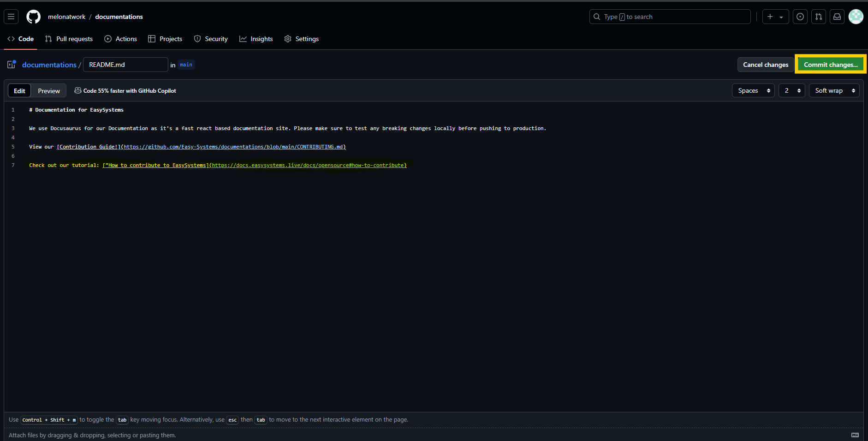
Task: Click the README.md filename input field
Action: coord(125,65)
